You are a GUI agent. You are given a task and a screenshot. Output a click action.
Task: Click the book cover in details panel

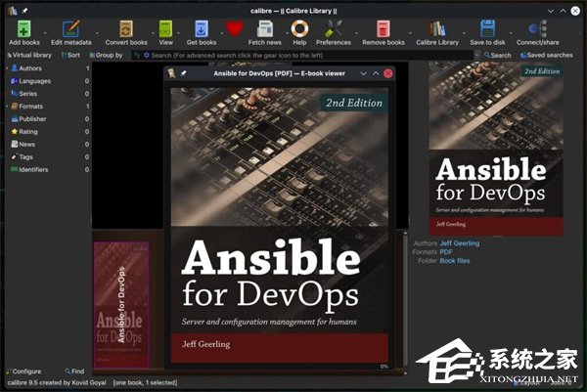pos(496,149)
